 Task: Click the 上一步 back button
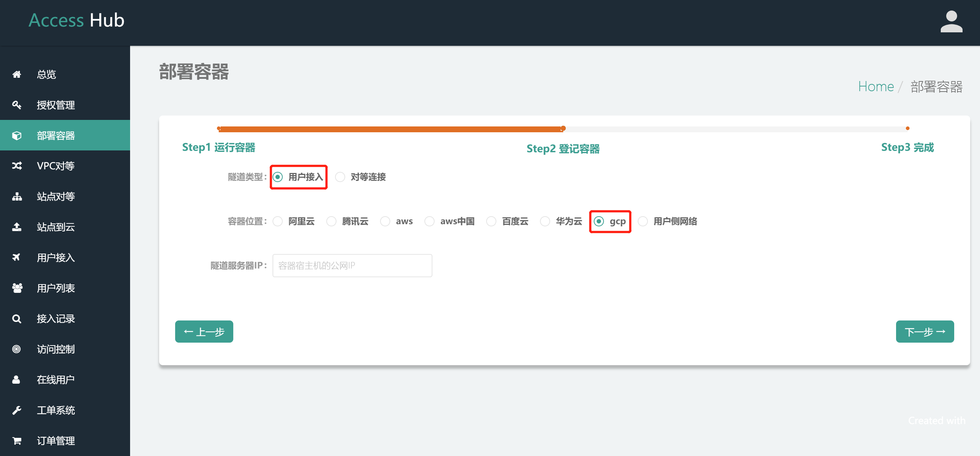204,332
